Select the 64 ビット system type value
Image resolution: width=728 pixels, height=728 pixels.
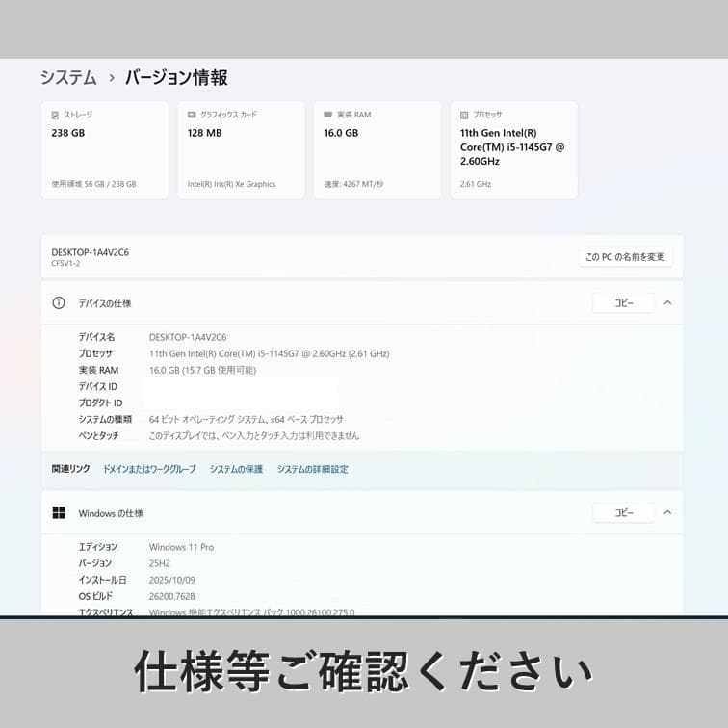247,419
